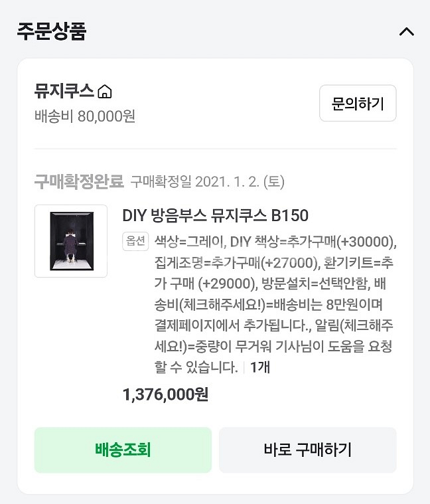
Task: Open DIY 방음부스 뮤지쿠스 B150 product title
Action: coord(215,216)
